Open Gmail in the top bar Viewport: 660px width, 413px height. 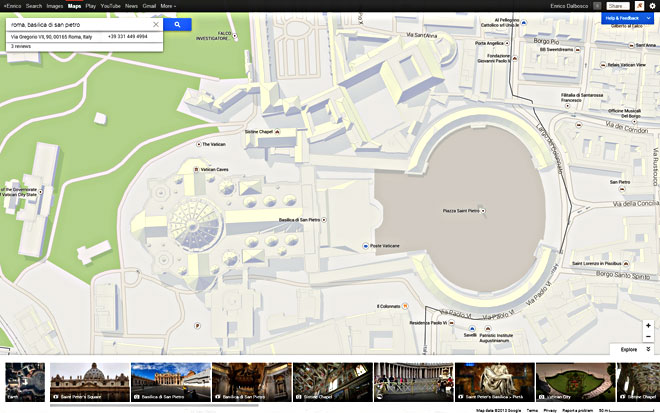[x=149, y=6]
